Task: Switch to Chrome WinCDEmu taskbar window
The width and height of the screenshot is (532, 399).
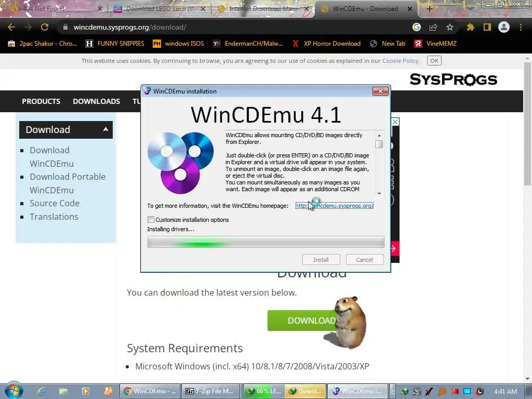Action: coord(150,391)
